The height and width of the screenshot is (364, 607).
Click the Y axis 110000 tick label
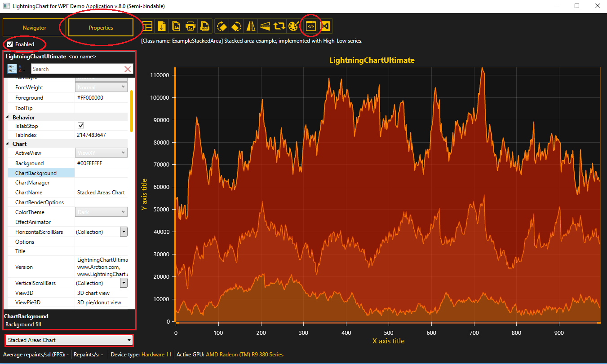(160, 75)
